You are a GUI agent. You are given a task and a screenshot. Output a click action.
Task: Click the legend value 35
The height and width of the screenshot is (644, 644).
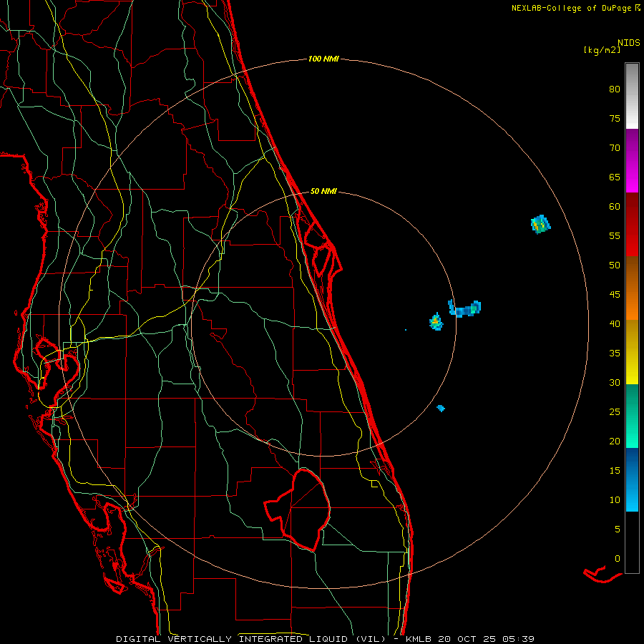click(x=615, y=353)
